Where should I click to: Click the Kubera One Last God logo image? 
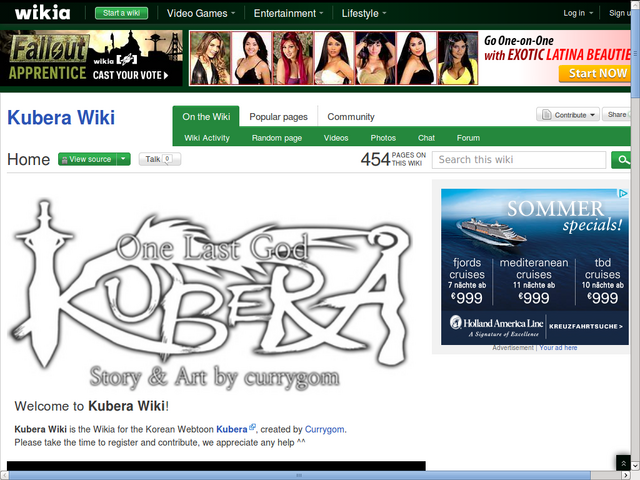click(209, 293)
